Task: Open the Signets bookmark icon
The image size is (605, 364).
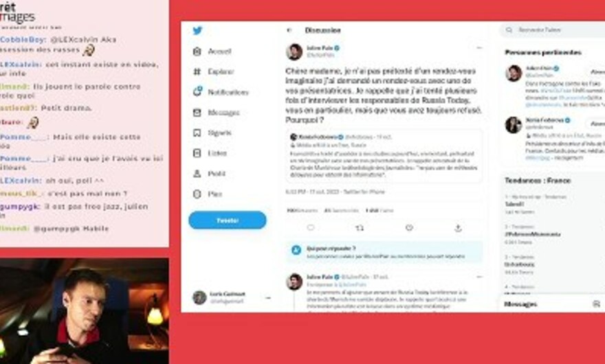Action: tap(197, 133)
